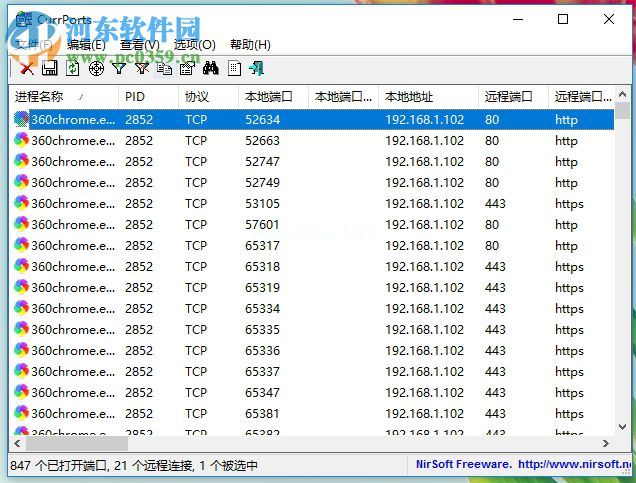Click horizontal scrollbar right arrow
This screenshot has height=483, width=636.
point(606,443)
